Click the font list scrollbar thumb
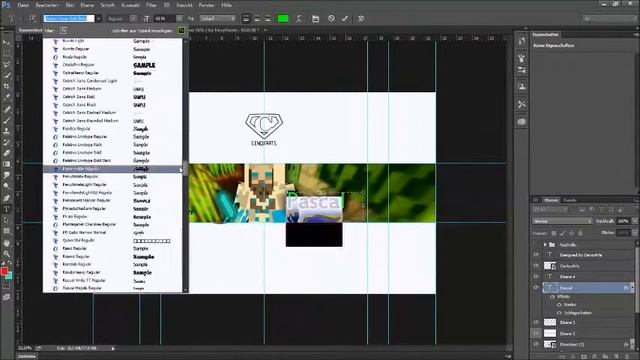Screen dimensions: 640x360 tap(185, 168)
